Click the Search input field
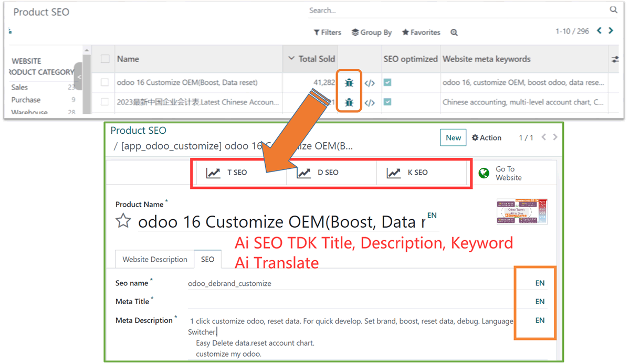This screenshot has height=364, width=630. (x=457, y=10)
